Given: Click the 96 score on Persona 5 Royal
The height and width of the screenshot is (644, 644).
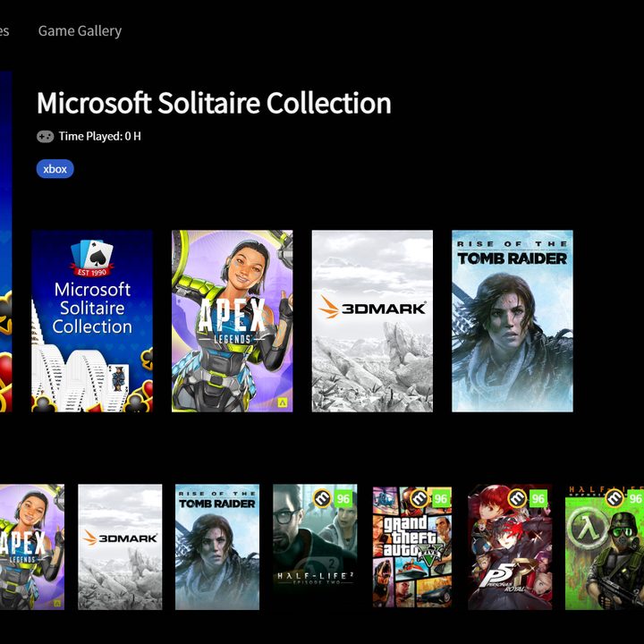Looking at the screenshot, I should pos(538,499).
